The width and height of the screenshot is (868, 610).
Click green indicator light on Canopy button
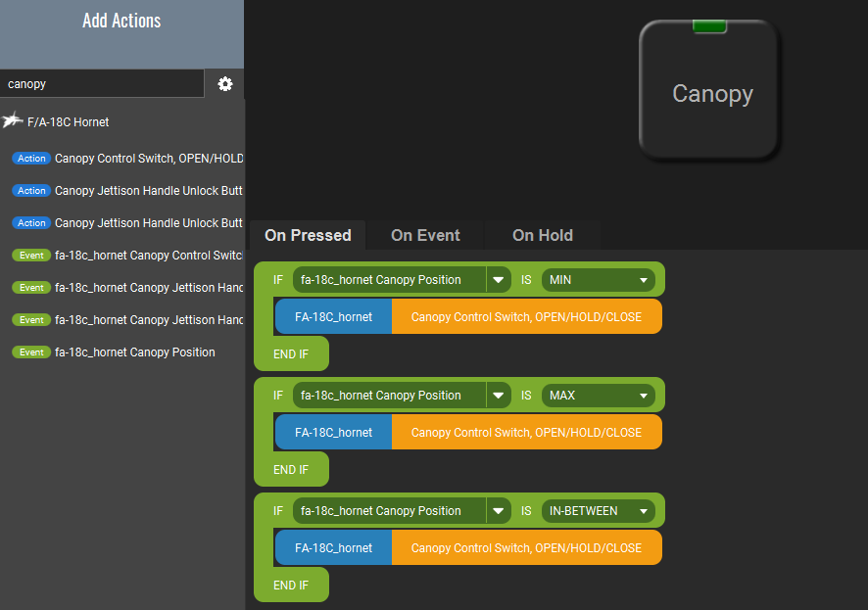coord(709,26)
